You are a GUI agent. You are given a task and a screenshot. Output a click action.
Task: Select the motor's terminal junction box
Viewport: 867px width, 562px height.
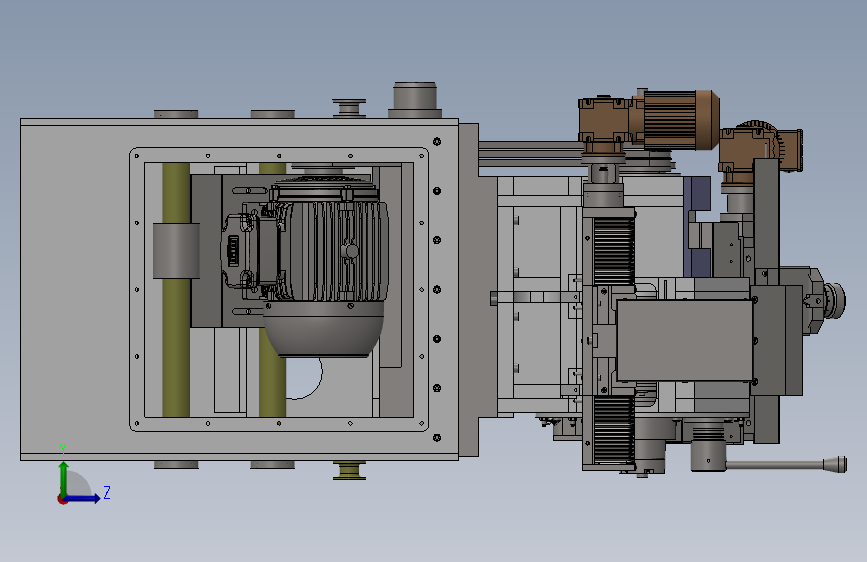(241, 251)
